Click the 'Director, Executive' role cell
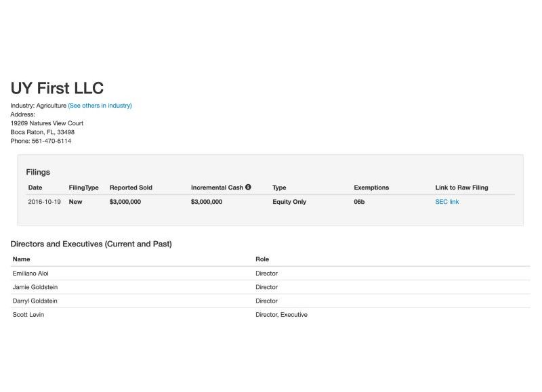 pyautogui.click(x=281, y=315)
